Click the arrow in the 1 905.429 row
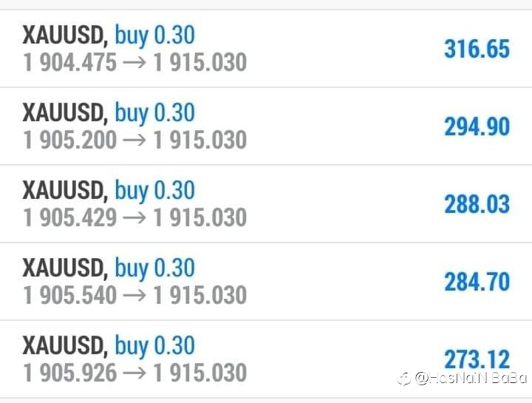The image size is (532, 403). [134, 217]
